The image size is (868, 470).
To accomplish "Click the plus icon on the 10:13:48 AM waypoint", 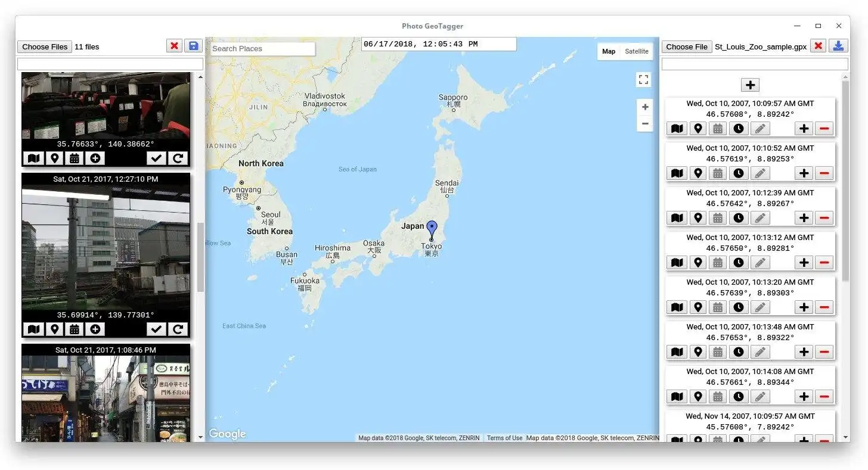I will point(804,351).
